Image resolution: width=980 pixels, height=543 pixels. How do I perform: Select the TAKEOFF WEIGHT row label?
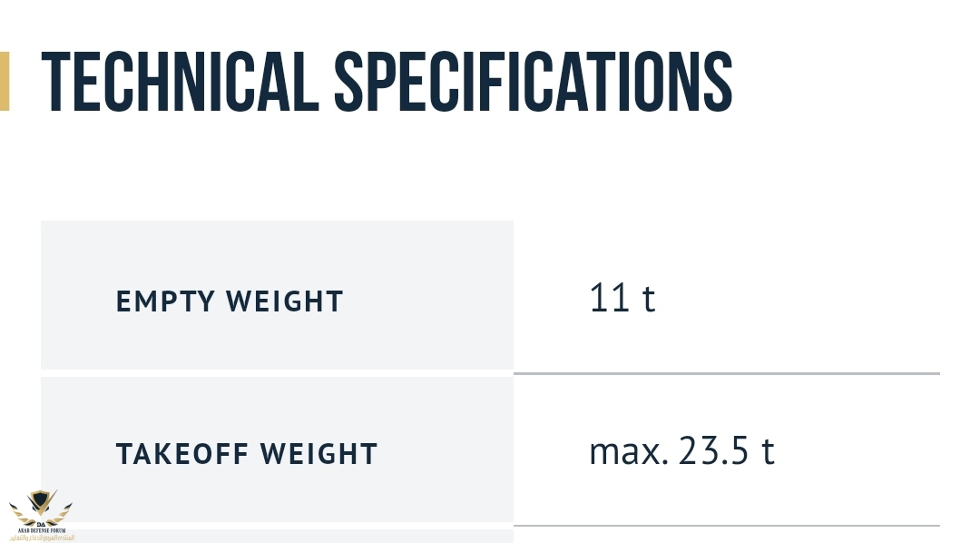tap(247, 454)
